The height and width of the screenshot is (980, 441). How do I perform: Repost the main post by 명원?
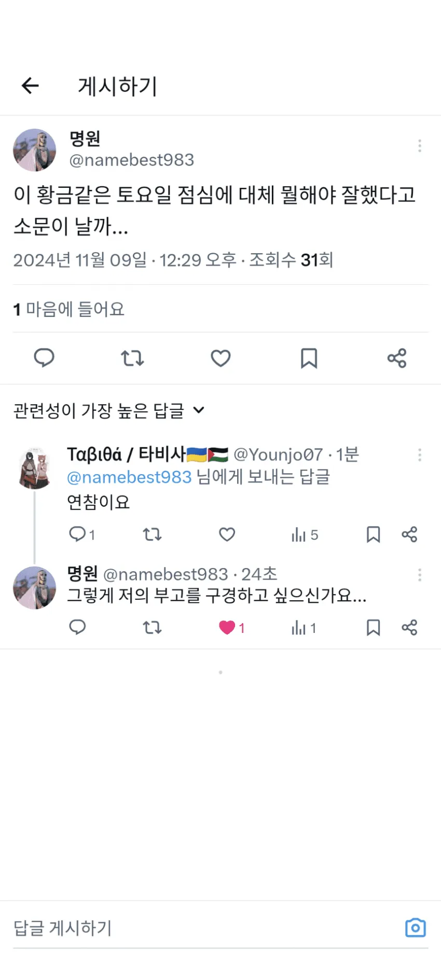[132, 358]
